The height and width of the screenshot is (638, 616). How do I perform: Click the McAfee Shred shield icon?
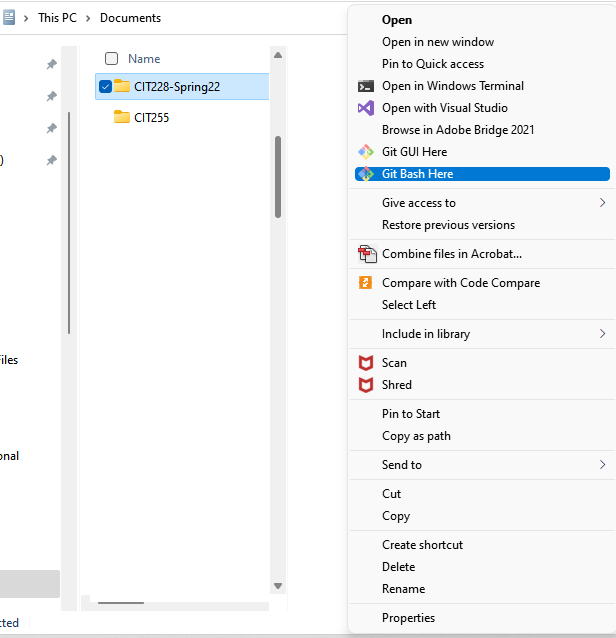pos(365,385)
